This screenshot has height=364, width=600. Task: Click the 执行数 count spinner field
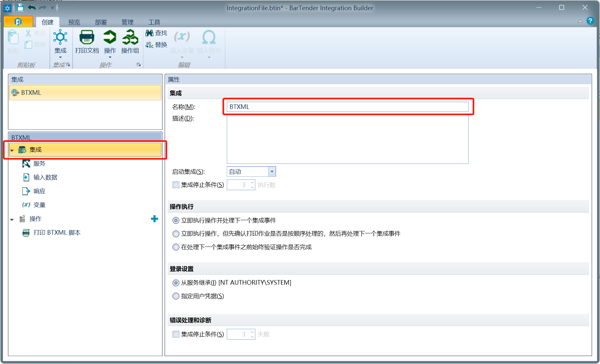point(241,185)
